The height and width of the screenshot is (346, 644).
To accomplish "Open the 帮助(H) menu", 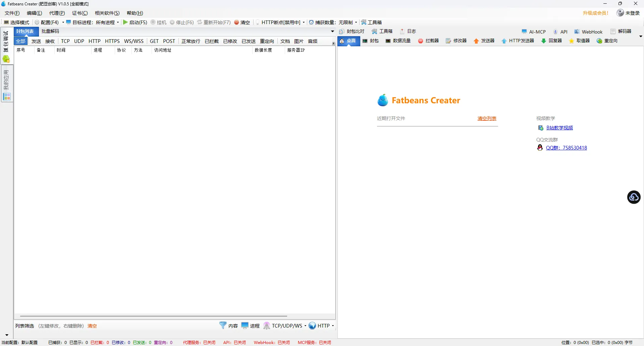I will [135, 13].
